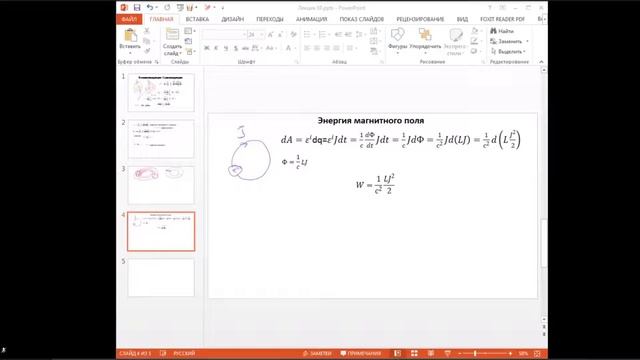Select slide 1 thumbnail
640x360 pixels.
tap(161, 92)
